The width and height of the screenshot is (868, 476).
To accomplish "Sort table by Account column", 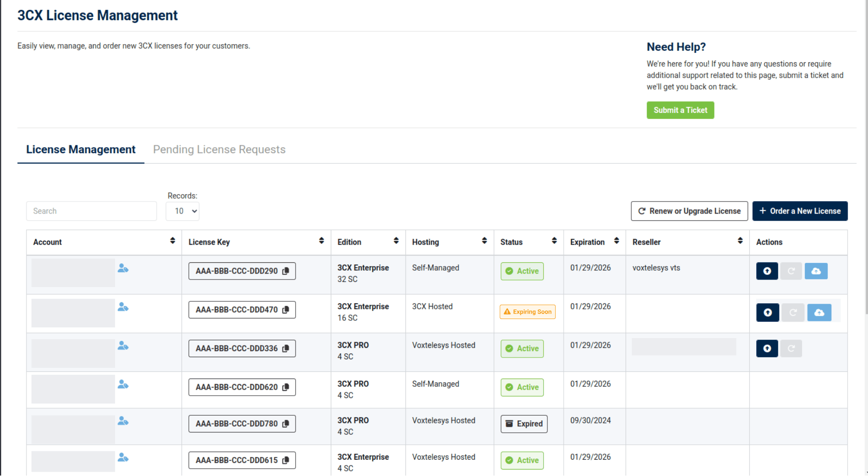I will [x=173, y=241].
